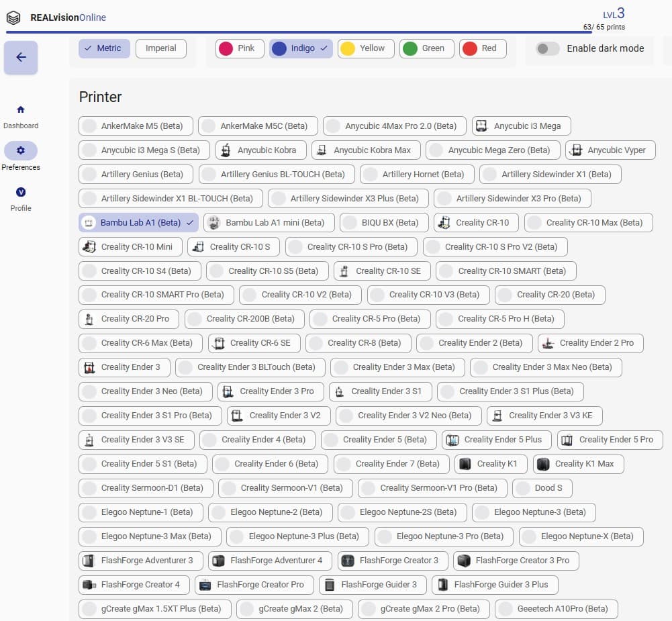The width and height of the screenshot is (672, 621).
Task: Click the Creality CR-10 SE printer icon
Action: click(344, 271)
